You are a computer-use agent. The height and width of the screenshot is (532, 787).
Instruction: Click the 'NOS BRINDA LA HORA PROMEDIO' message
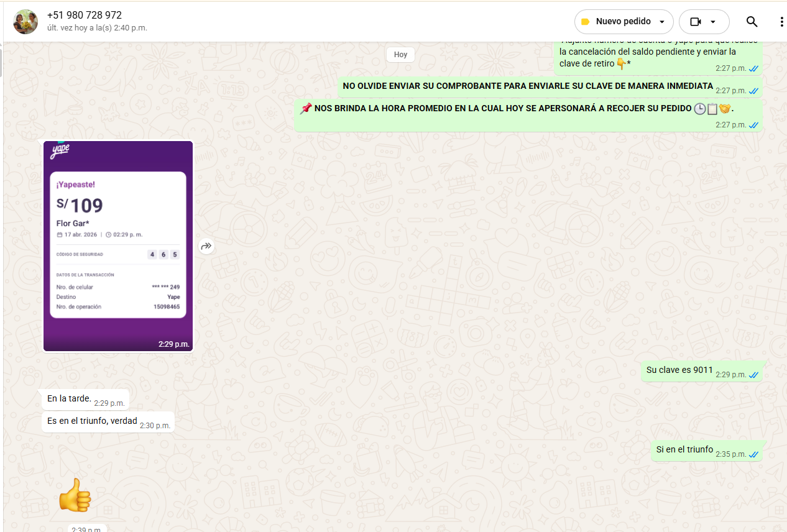(x=502, y=109)
